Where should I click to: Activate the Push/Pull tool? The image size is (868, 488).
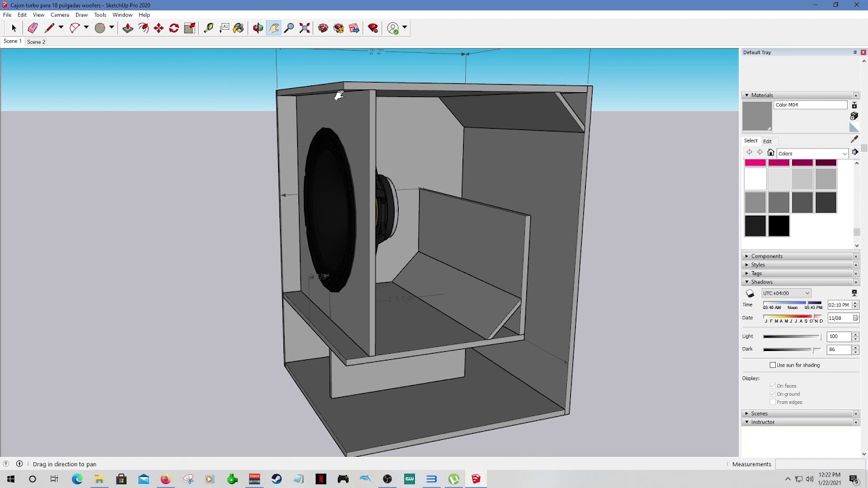[x=127, y=28]
